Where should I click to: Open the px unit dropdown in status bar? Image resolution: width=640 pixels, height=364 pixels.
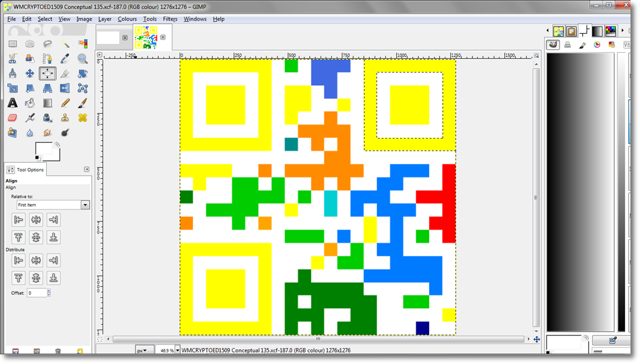coord(145,350)
